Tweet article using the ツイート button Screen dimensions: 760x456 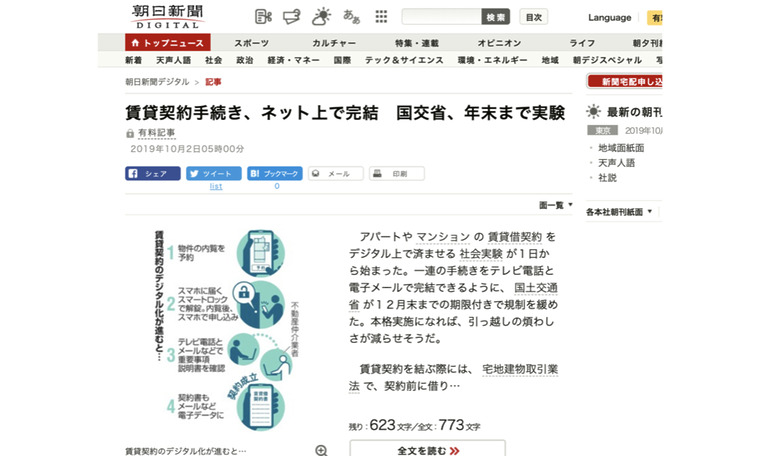(x=214, y=173)
